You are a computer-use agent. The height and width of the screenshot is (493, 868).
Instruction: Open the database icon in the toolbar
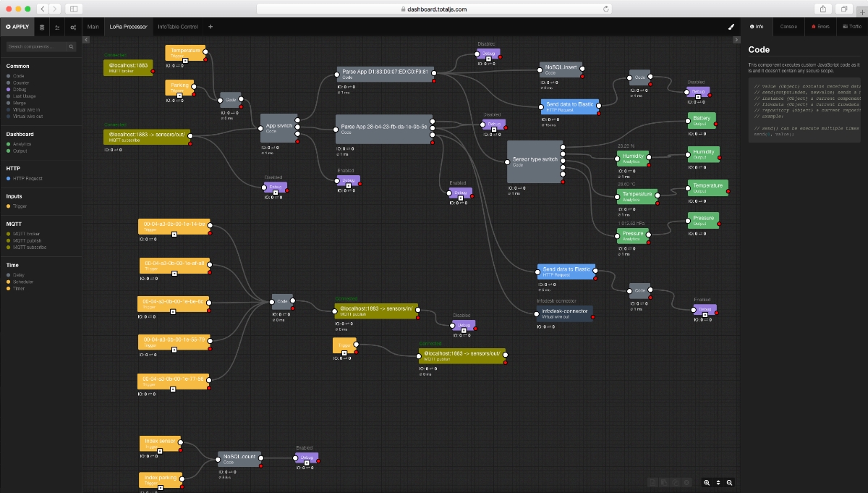click(x=41, y=27)
